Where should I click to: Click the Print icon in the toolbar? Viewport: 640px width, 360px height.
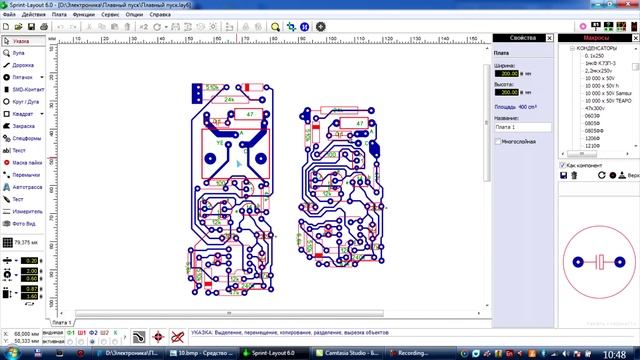pos(44,27)
